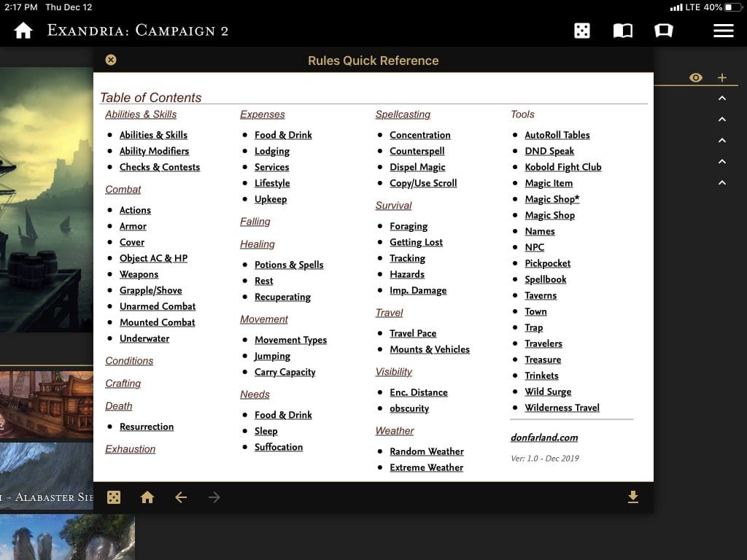Open the Movement Types link

[x=290, y=340]
